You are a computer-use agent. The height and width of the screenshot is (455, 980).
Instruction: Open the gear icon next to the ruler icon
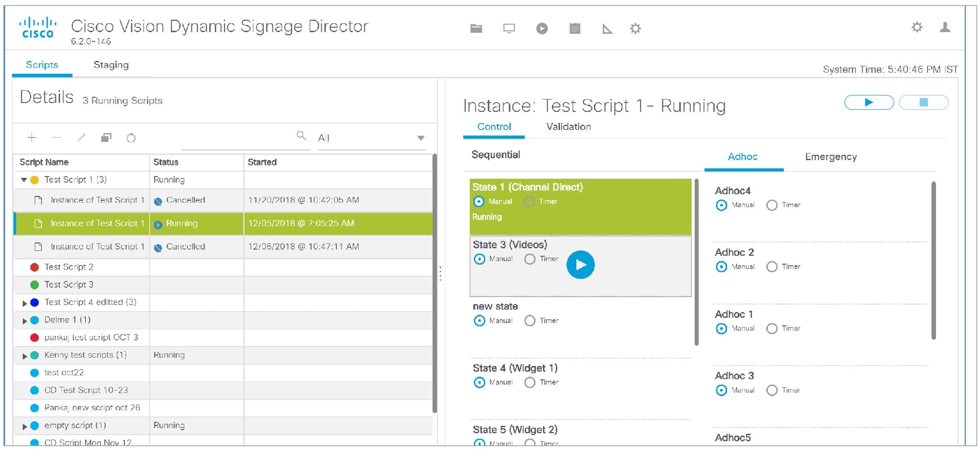tap(635, 29)
